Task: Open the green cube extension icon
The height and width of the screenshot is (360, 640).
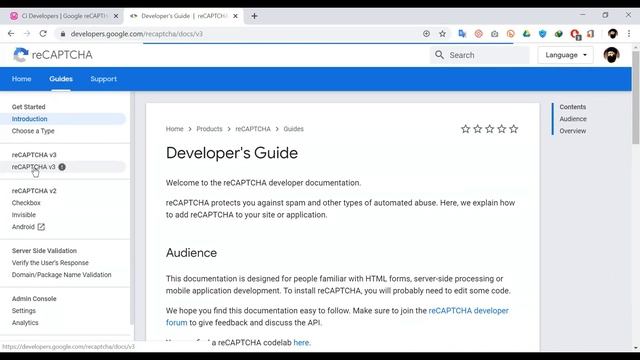Action: coord(559,34)
